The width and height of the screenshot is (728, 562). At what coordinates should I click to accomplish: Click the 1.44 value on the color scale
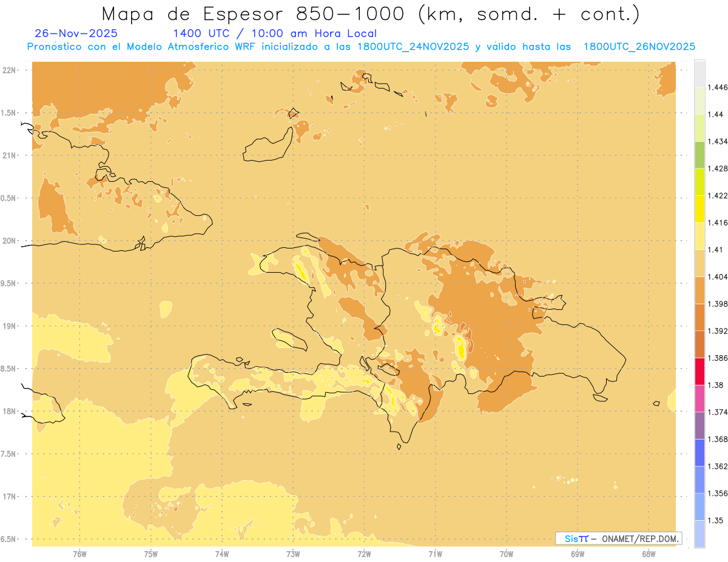(x=716, y=115)
